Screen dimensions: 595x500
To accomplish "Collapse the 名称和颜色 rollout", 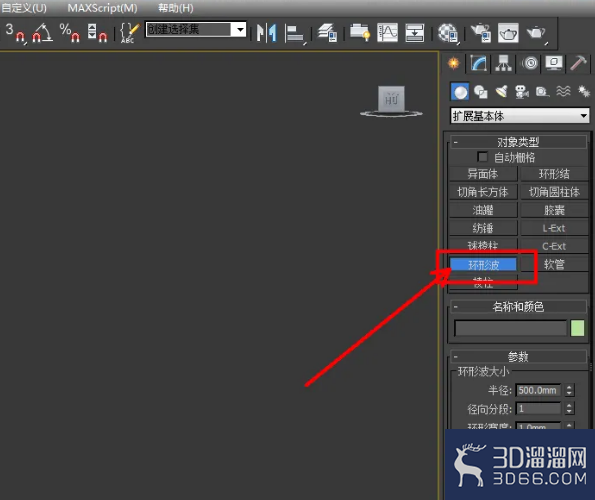I will tap(518, 307).
